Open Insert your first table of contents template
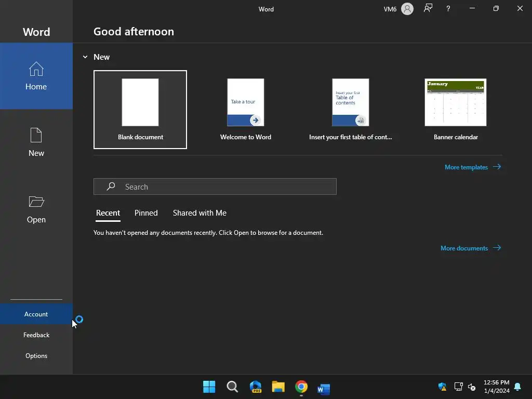 (x=351, y=110)
